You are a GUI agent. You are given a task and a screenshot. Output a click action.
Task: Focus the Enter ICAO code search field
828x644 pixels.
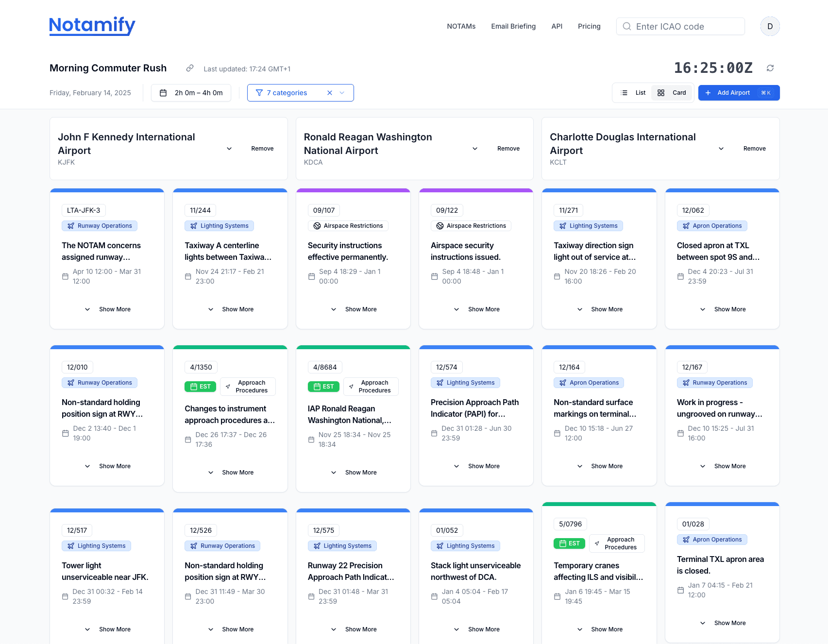click(x=680, y=26)
